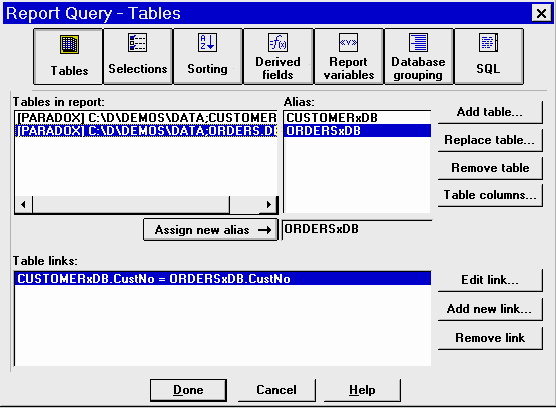
Task: Click Assign new alias button
Action: click(210, 230)
